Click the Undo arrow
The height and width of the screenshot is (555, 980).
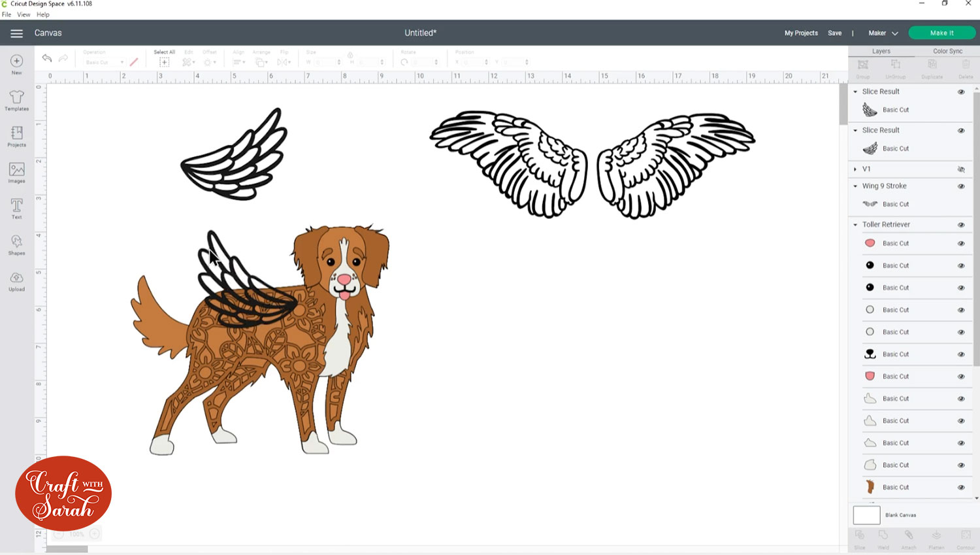click(47, 58)
